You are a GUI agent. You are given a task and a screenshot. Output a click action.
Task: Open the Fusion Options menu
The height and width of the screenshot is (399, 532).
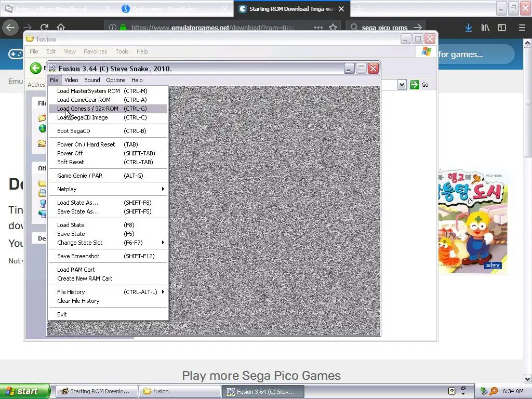click(116, 80)
